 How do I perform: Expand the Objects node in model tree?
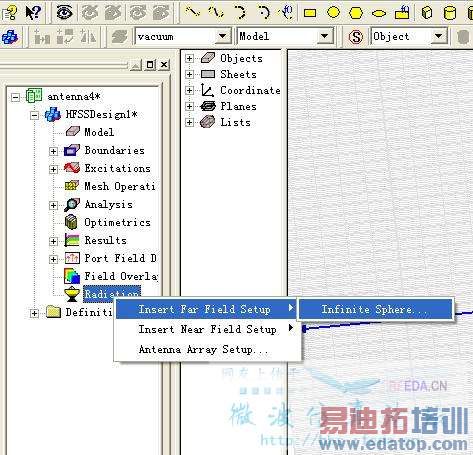pos(189,59)
